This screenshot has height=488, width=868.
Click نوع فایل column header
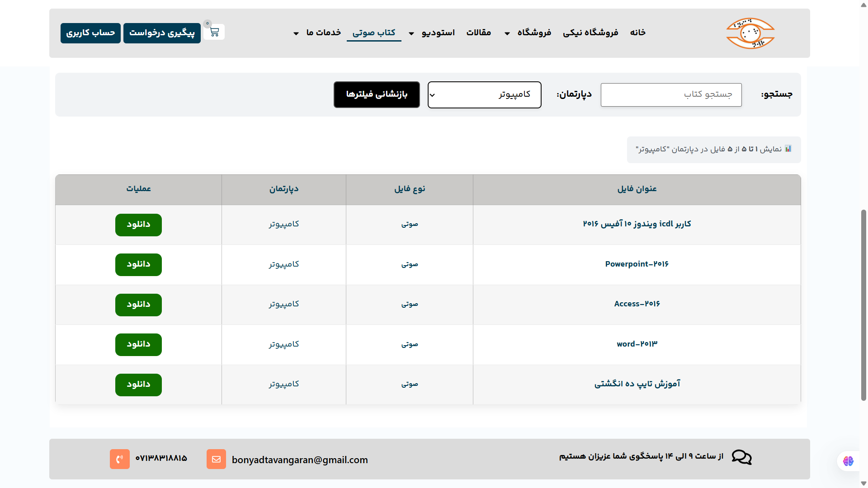pyautogui.click(x=410, y=189)
